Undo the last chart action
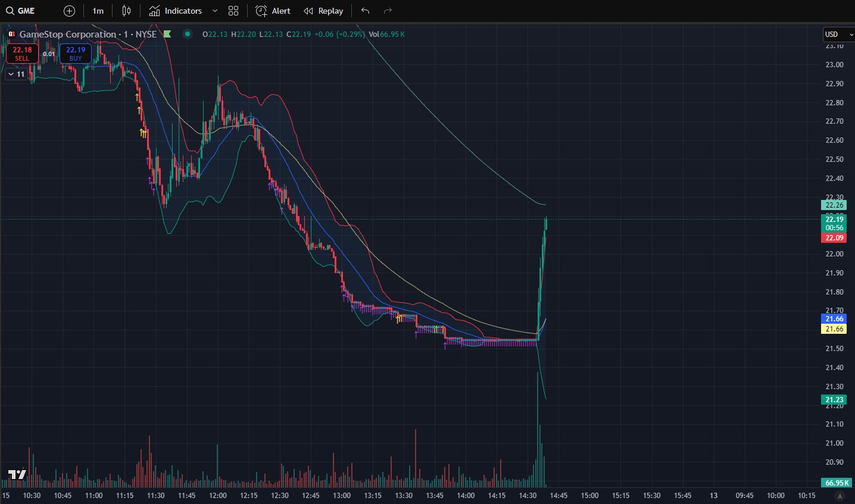 point(366,11)
